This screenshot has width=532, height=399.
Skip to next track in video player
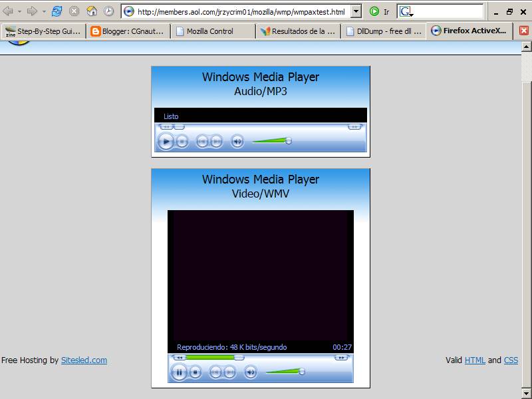229,372
